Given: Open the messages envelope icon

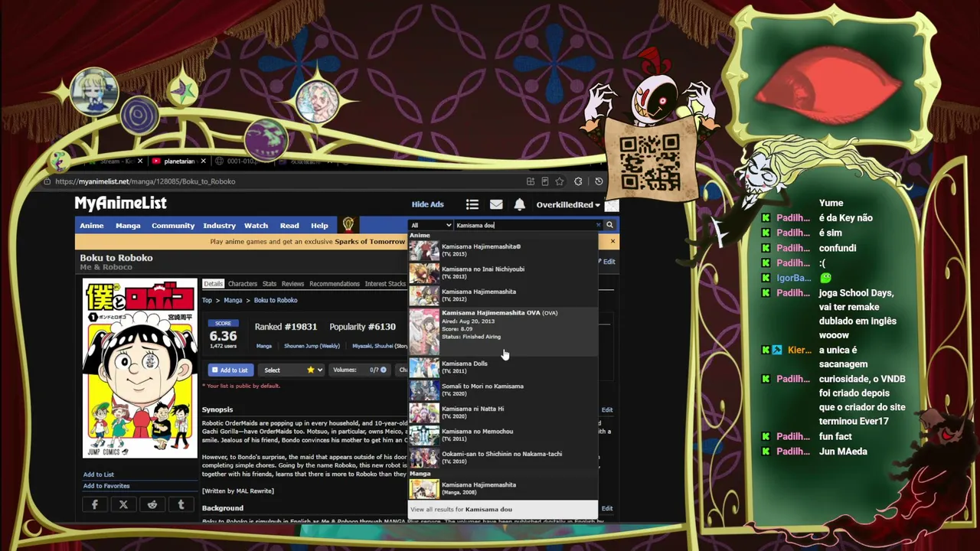Looking at the screenshot, I should point(496,204).
